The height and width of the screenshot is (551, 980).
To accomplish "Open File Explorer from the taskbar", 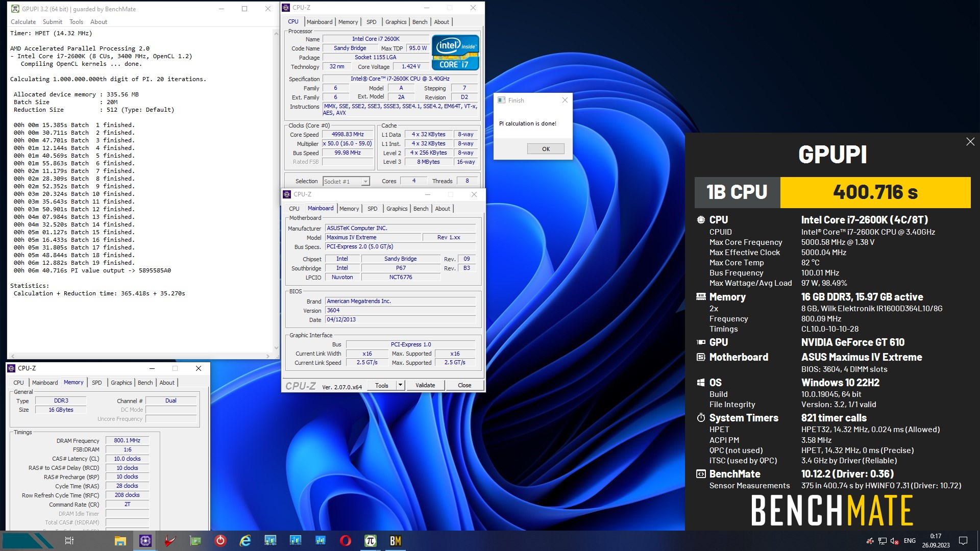I will coord(120,541).
